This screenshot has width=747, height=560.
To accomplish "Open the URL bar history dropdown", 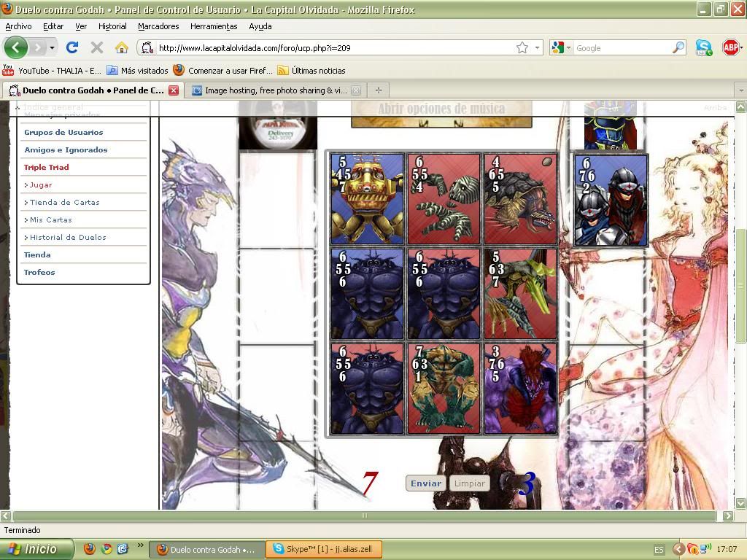I will [537, 47].
